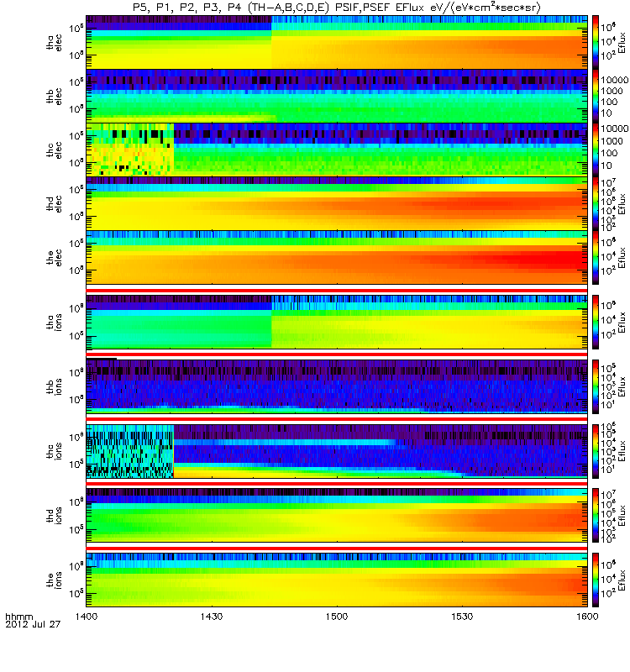Viewport: 630px width, 672px height.
Task: Click the thc ions spectrogram panel
Action: pyautogui.click(x=337, y=451)
